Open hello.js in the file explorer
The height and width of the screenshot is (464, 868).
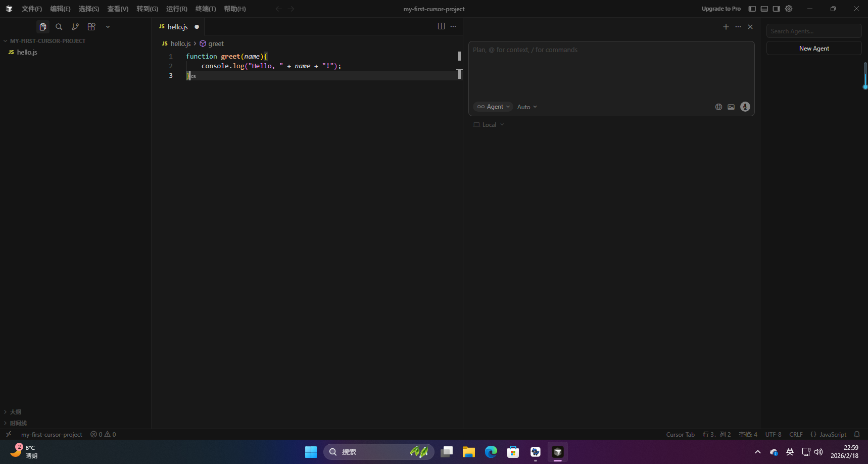[27, 52]
